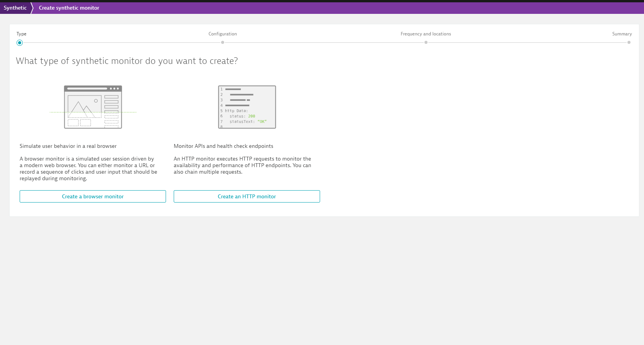Select the Summary step label

coord(622,34)
